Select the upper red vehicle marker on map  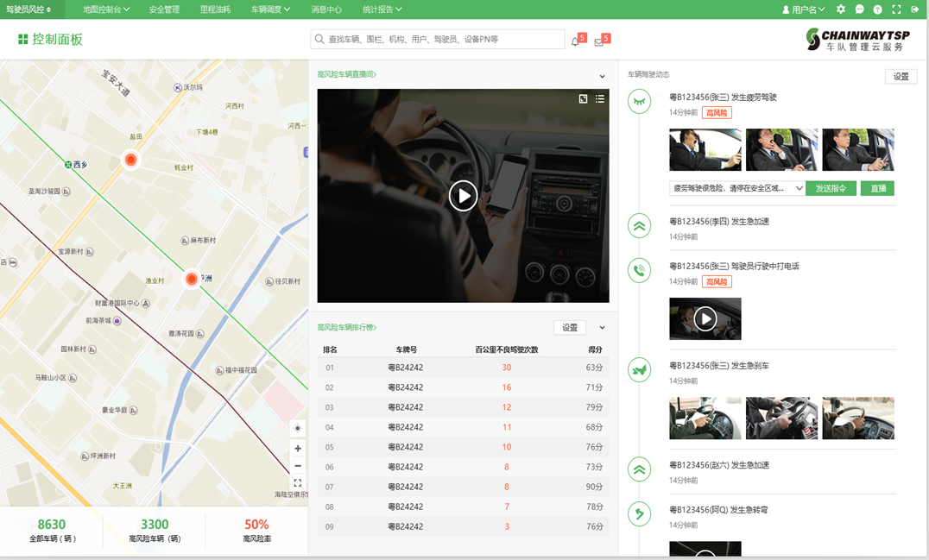tap(131, 160)
